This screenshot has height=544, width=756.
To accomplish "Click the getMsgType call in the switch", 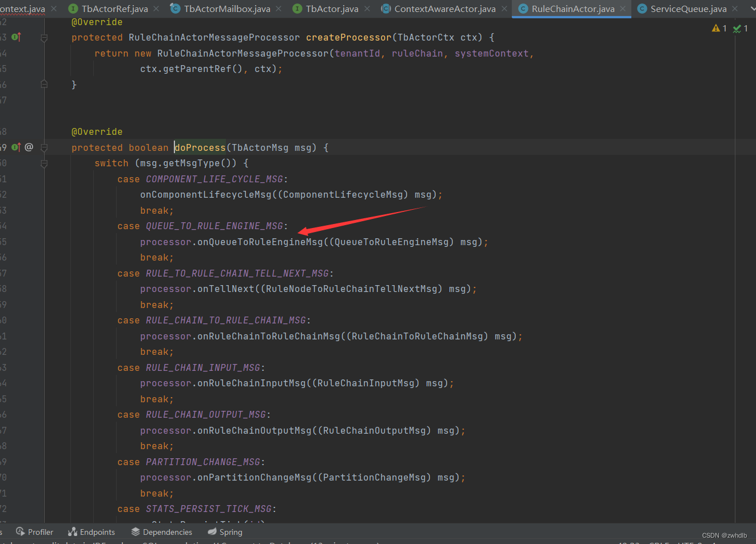I will click(x=194, y=163).
